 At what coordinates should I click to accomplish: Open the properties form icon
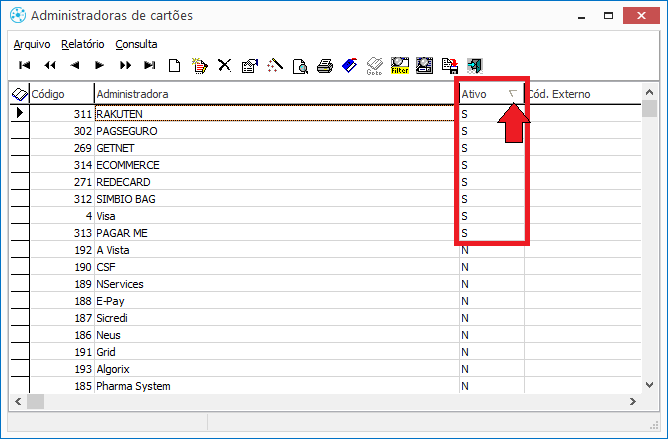coord(250,66)
